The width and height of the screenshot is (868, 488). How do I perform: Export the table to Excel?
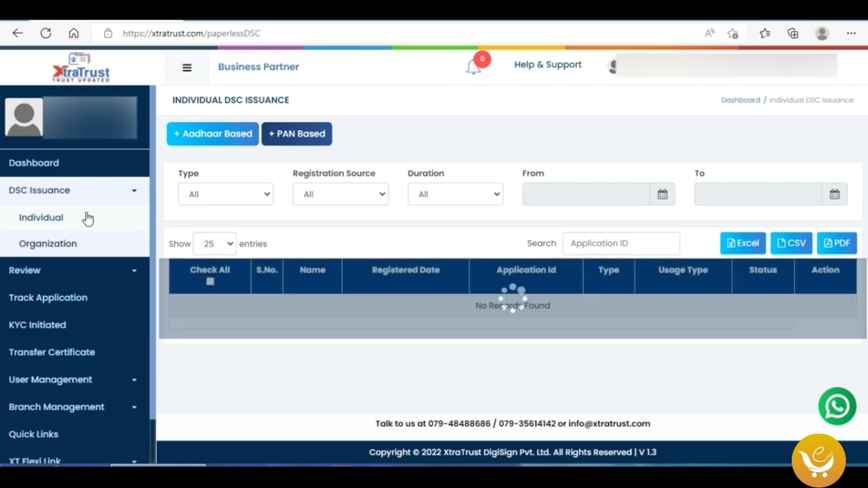tap(743, 243)
